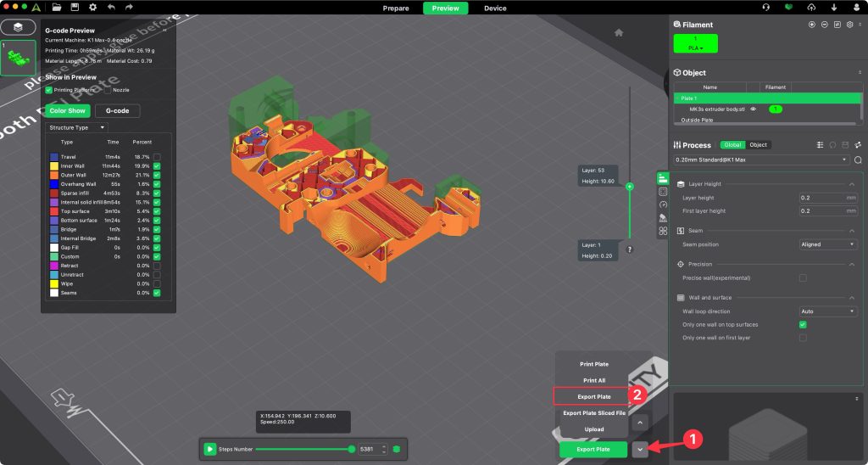The width and height of the screenshot is (868, 465).
Task: Click the G-code button
Action: point(117,111)
